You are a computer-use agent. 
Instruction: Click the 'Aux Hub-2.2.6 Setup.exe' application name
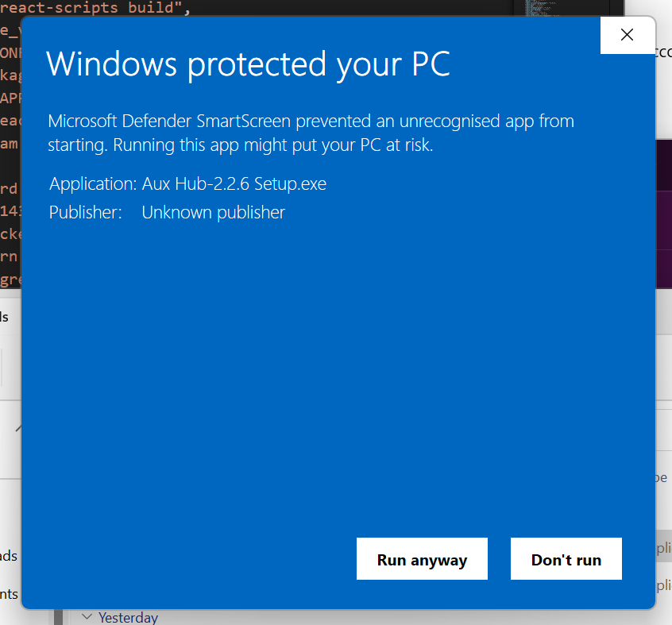234,183
